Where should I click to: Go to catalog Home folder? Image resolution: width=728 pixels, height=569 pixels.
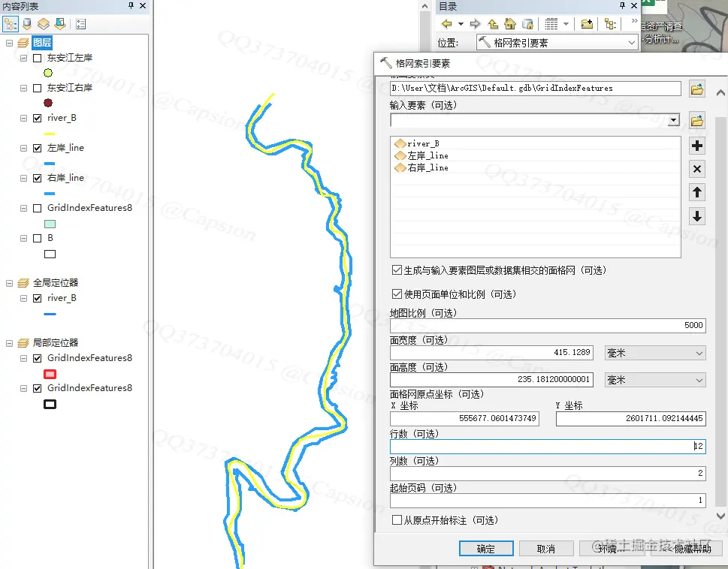click(x=510, y=24)
